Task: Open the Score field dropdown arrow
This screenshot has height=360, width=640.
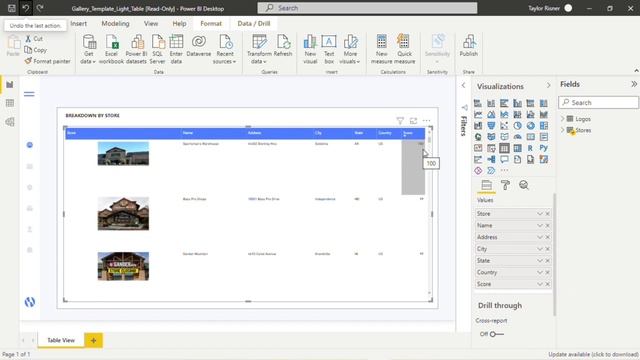Action: 540,284
